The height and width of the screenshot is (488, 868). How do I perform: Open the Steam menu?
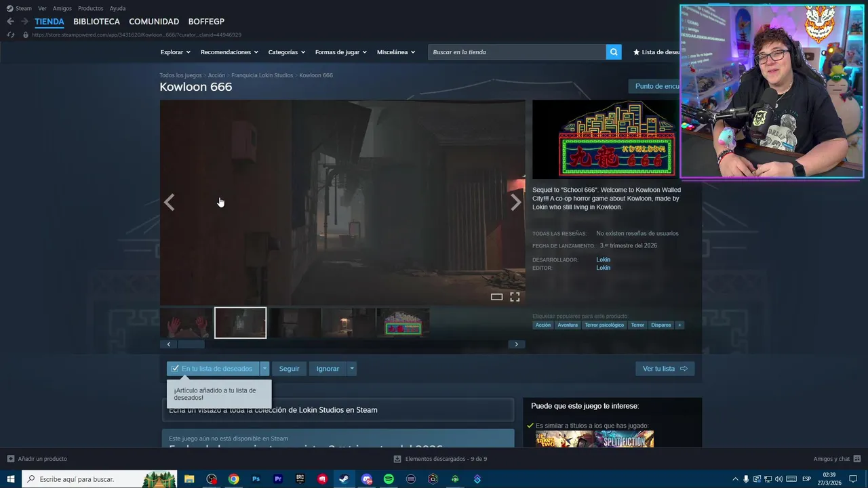(20, 8)
